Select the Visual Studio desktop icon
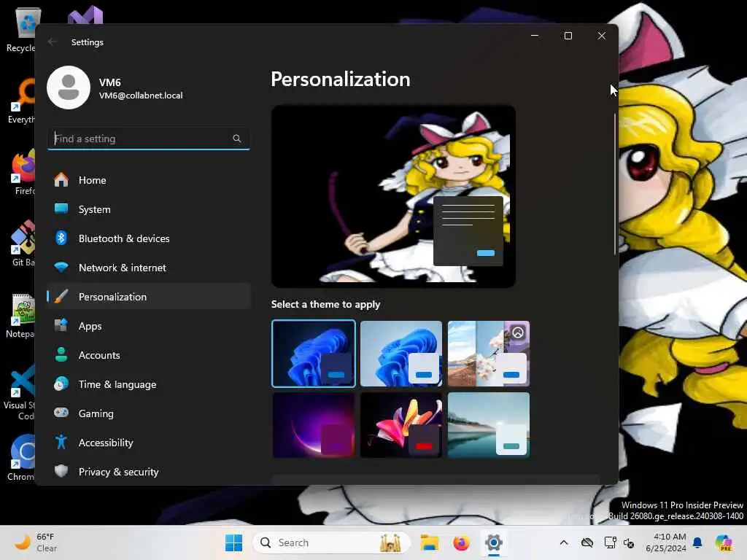Image resolution: width=747 pixels, height=560 pixels. tap(85, 15)
